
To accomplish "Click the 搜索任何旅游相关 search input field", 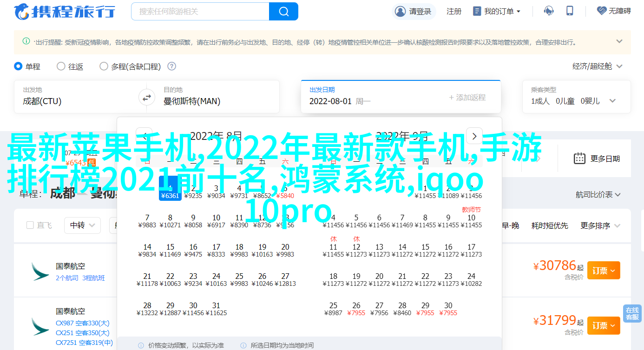I will click(200, 11).
